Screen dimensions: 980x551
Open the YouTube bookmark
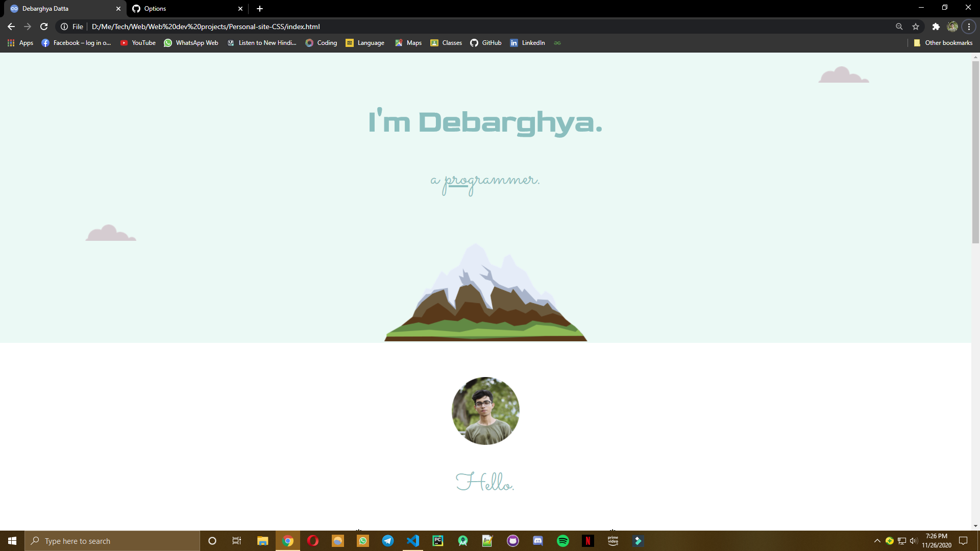tap(137, 43)
